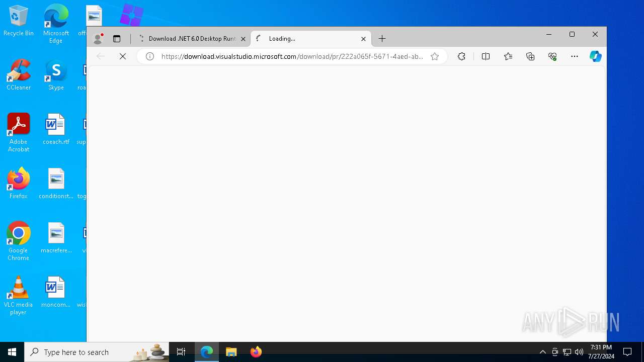Open Task View on taskbar
Screen dimensions: 644x362
181,352
